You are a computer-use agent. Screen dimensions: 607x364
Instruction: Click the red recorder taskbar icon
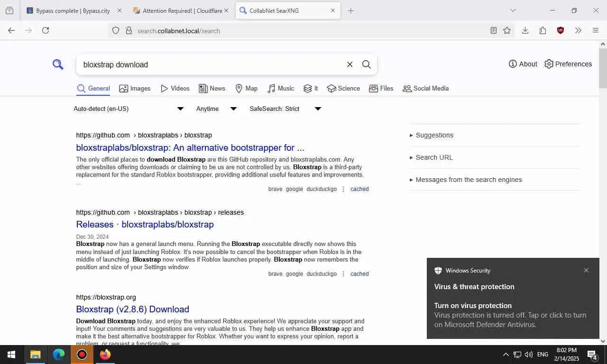click(x=82, y=355)
